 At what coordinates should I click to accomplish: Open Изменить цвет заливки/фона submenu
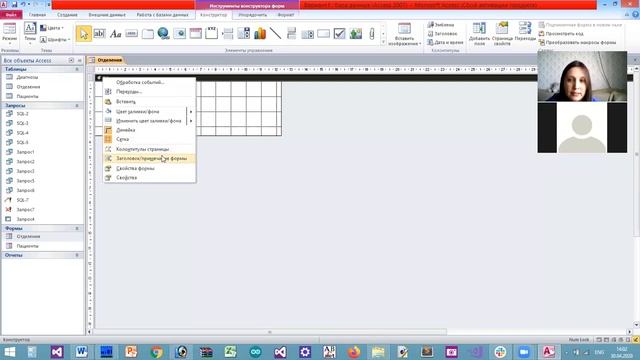[x=149, y=121]
